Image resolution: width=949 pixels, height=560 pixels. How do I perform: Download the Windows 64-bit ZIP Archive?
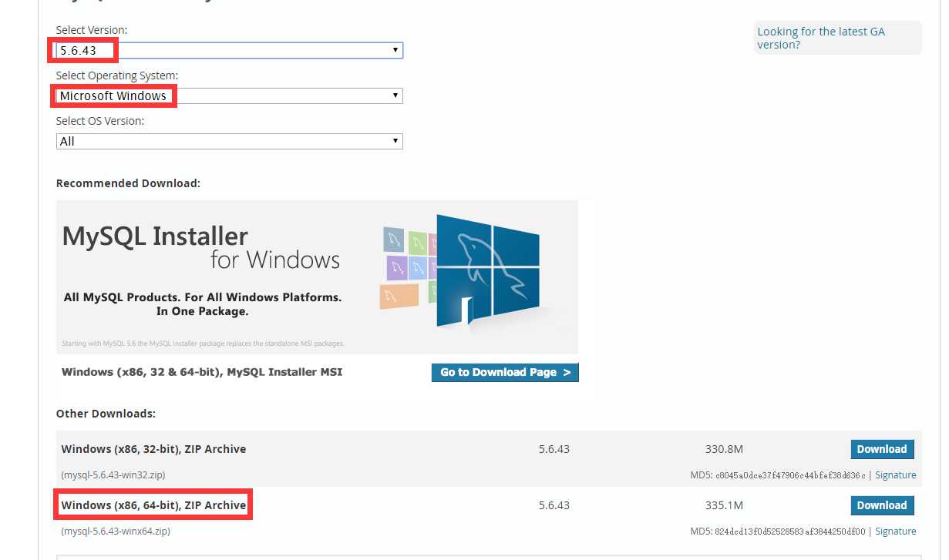(x=882, y=505)
